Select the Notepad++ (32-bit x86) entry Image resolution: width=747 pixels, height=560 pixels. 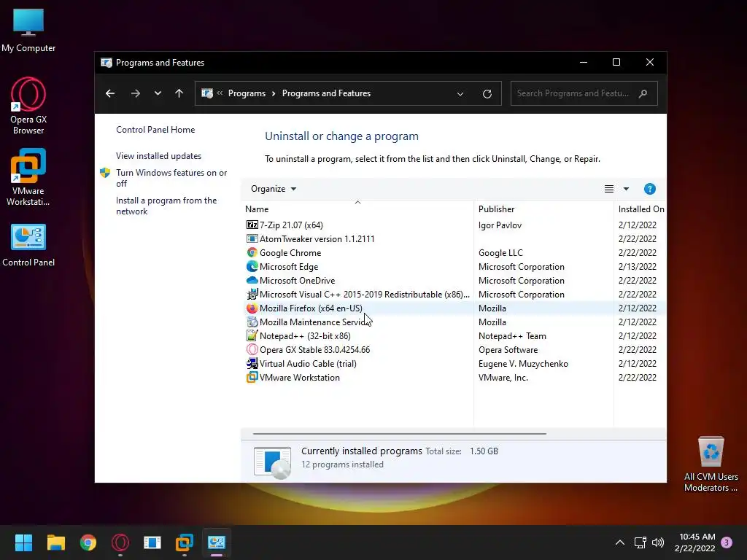[305, 335]
